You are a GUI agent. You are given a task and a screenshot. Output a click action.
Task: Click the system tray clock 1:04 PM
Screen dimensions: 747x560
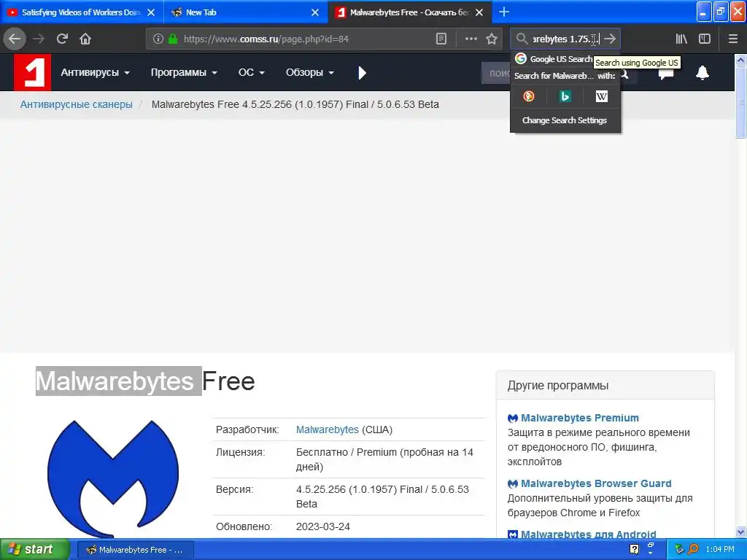[x=720, y=549]
